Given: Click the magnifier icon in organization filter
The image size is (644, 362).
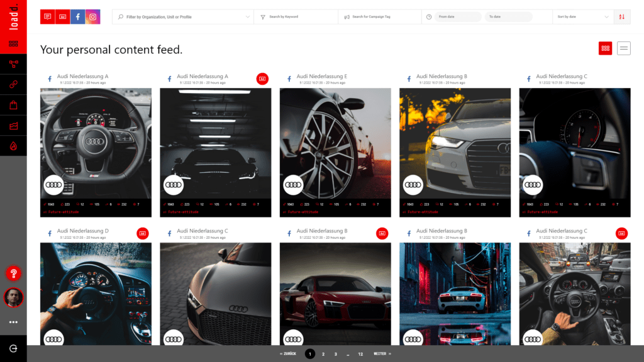Looking at the screenshot, I should point(120,17).
